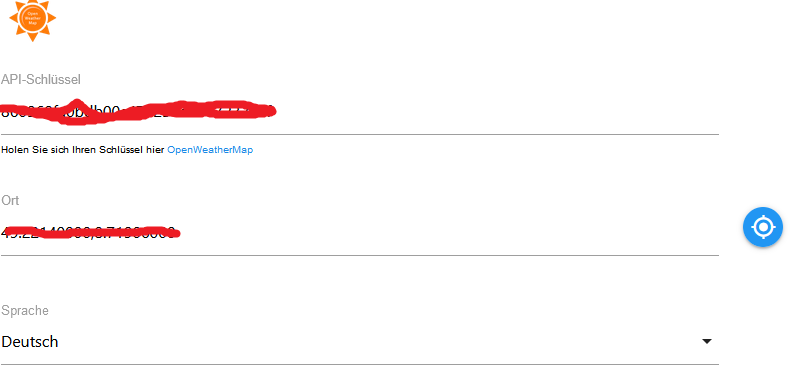
Task: Select the Deutsch language value
Action: (30, 342)
